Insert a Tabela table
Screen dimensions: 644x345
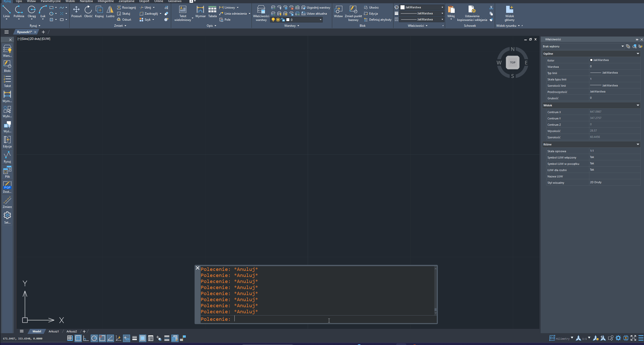212,12
